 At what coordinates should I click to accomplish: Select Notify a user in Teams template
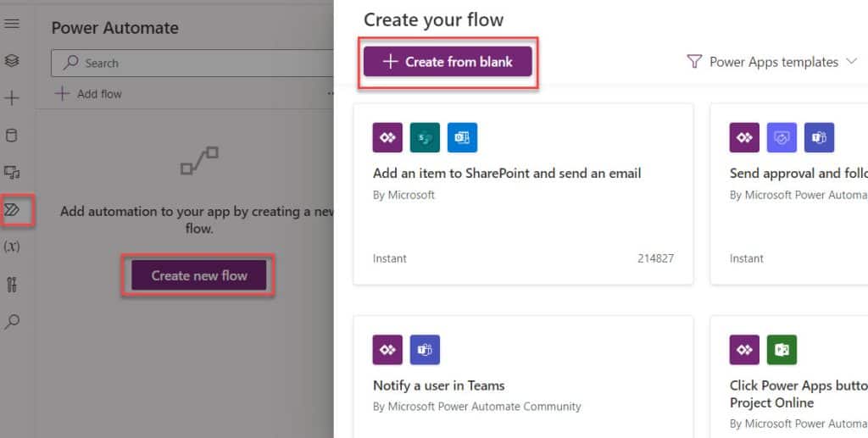click(523, 377)
